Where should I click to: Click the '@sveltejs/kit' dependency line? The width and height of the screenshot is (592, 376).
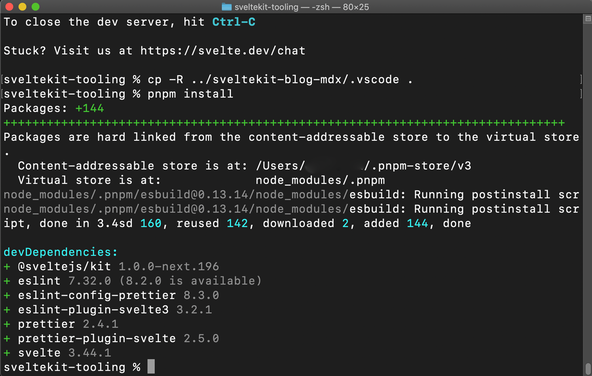click(111, 266)
